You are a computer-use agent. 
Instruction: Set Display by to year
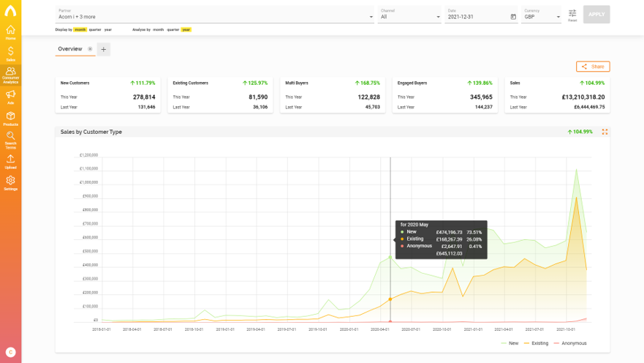pos(108,29)
